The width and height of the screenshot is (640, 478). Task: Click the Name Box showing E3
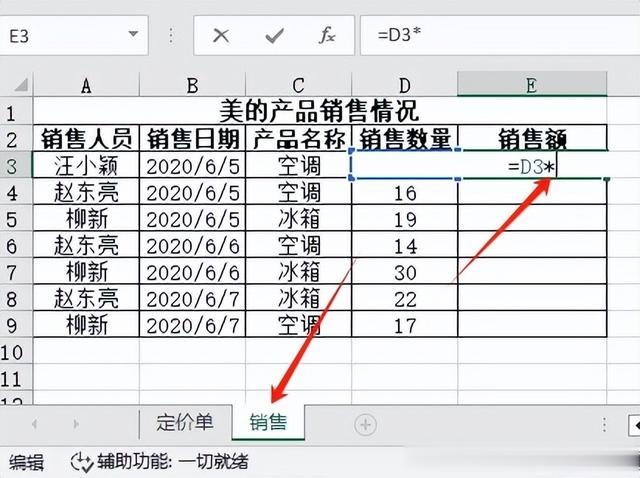[x=73, y=36]
